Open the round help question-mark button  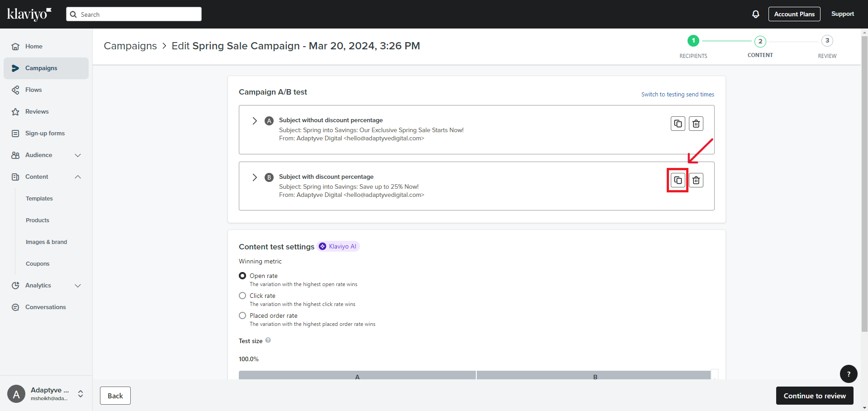point(848,374)
